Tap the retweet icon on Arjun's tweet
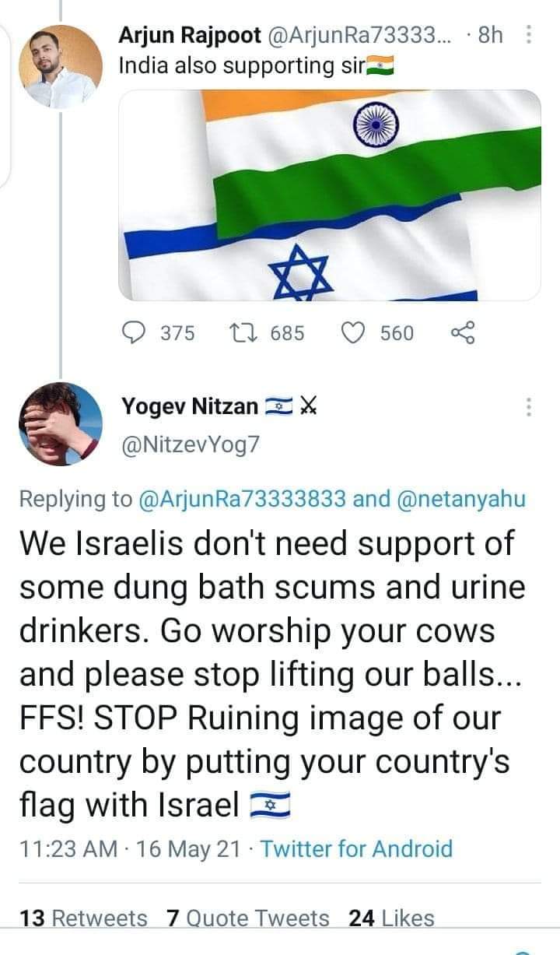The height and width of the screenshot is (955, 560). [x=244, y=333]
